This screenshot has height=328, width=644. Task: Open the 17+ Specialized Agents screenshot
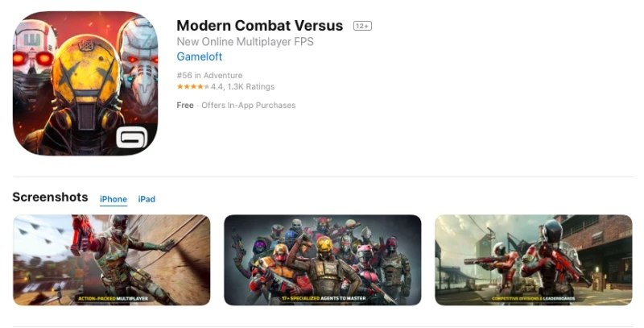click(323, 260)
